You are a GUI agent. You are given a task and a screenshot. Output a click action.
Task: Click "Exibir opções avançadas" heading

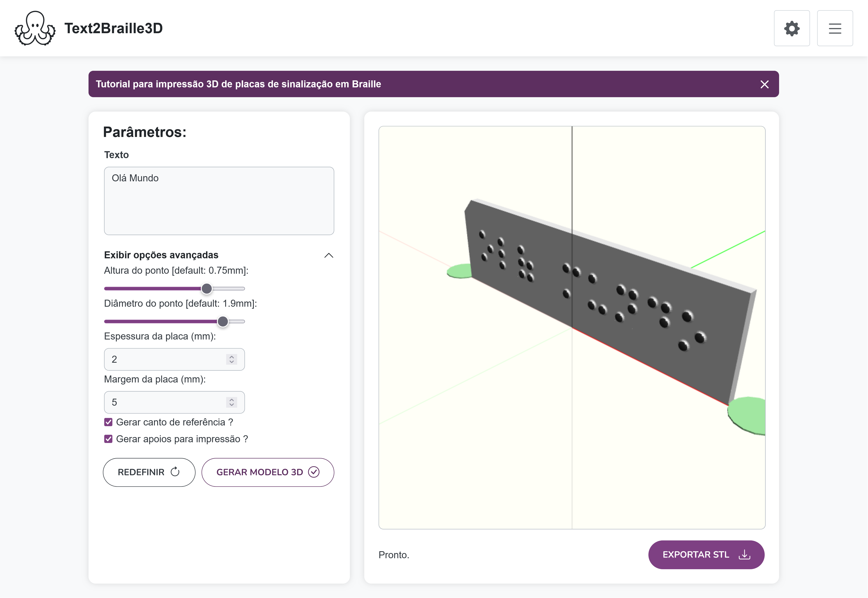[161, 255]
